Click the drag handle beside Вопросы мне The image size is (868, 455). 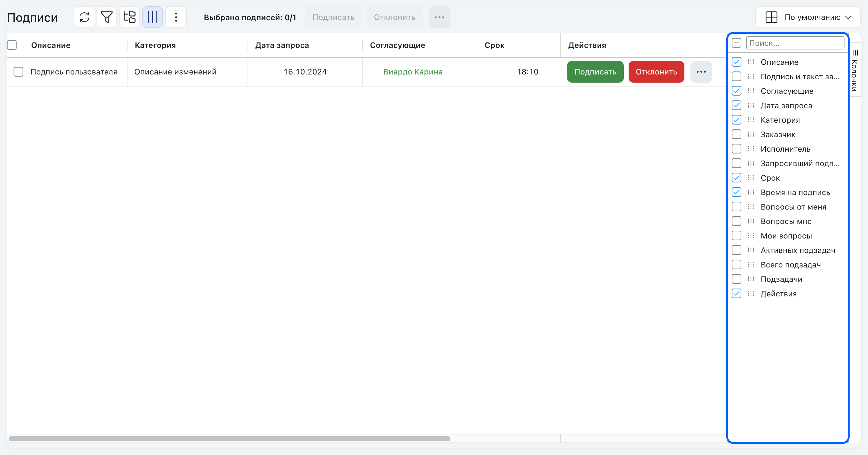751,221
